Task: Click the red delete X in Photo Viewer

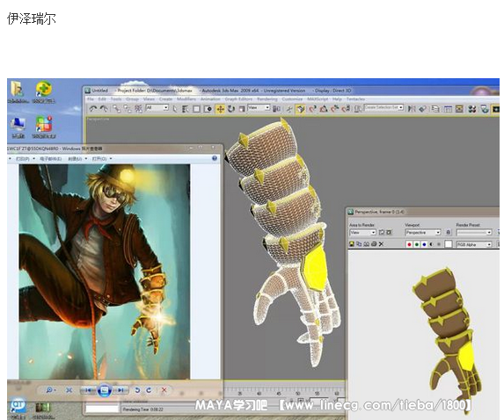Action: [164, 390]
